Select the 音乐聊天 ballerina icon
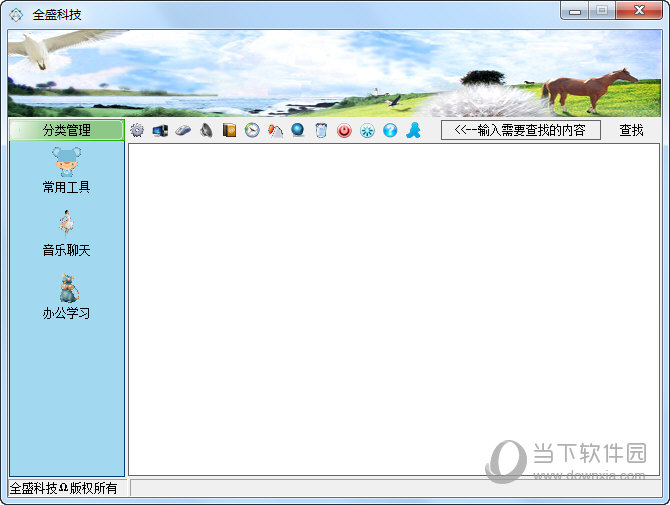 pyautogui.click(x=66, y=224)
